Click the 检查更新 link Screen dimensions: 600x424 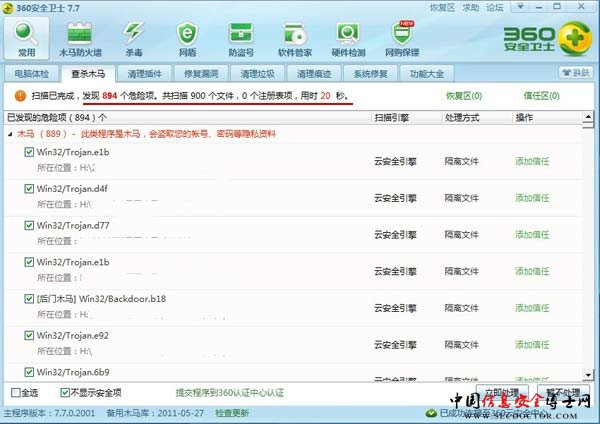point(232,413)
